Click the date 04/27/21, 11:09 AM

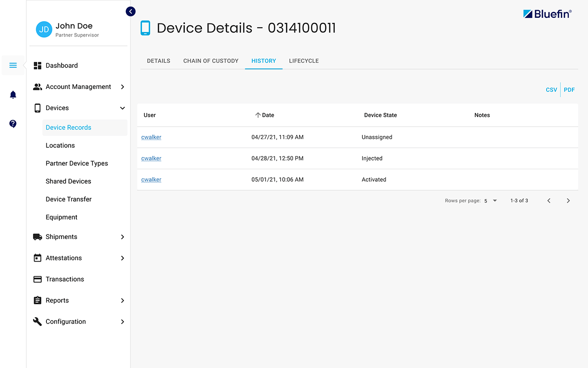point(277,137)
